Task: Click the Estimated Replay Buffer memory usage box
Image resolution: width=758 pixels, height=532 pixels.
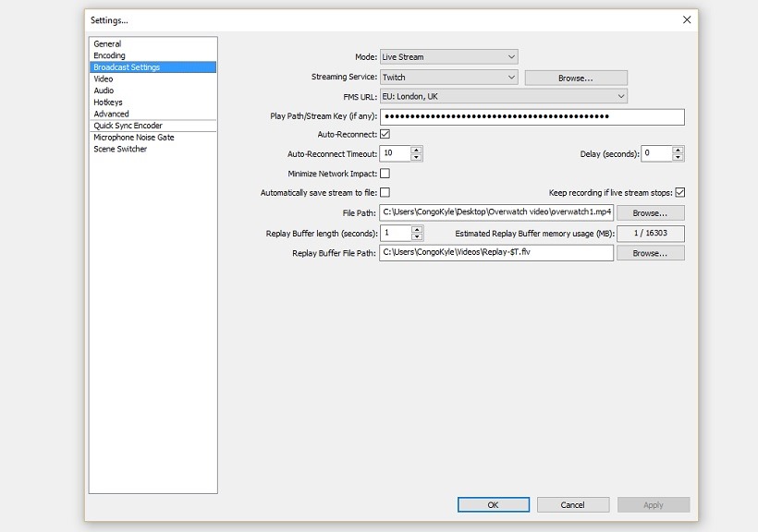Action: pos(651,234)
